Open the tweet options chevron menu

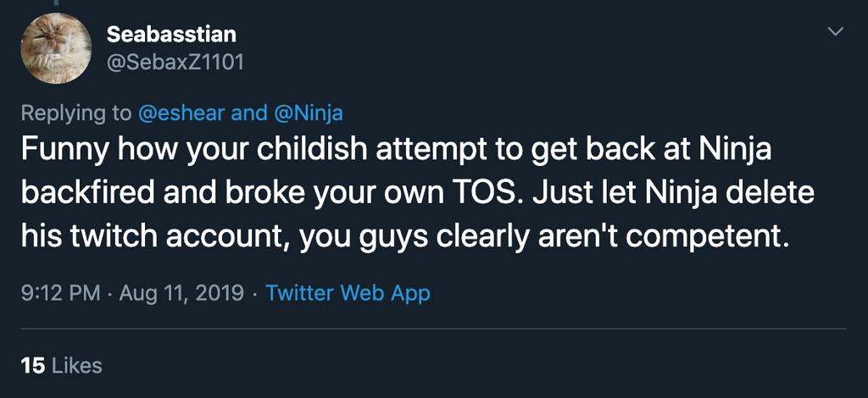point(836,31)
